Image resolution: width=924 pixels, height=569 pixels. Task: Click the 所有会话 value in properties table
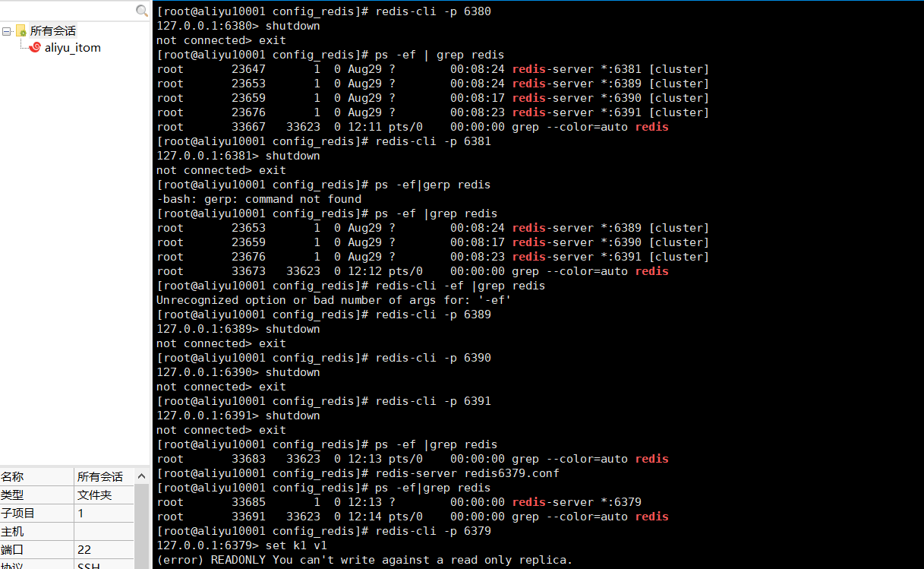click(99, 476)
